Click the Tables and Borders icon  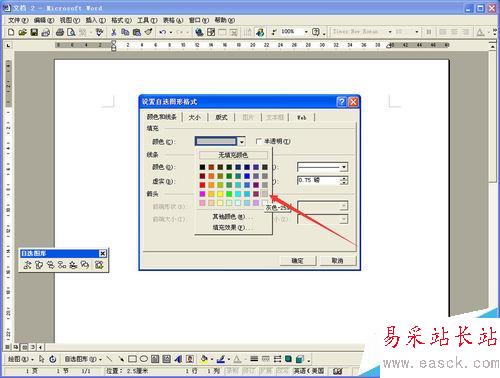211,32
